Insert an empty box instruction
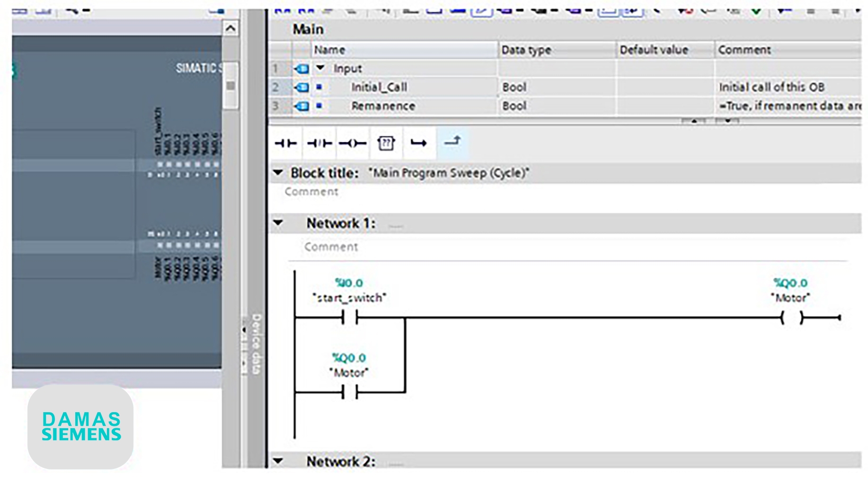Screen dimensions: 868x485 coord(386,143)
